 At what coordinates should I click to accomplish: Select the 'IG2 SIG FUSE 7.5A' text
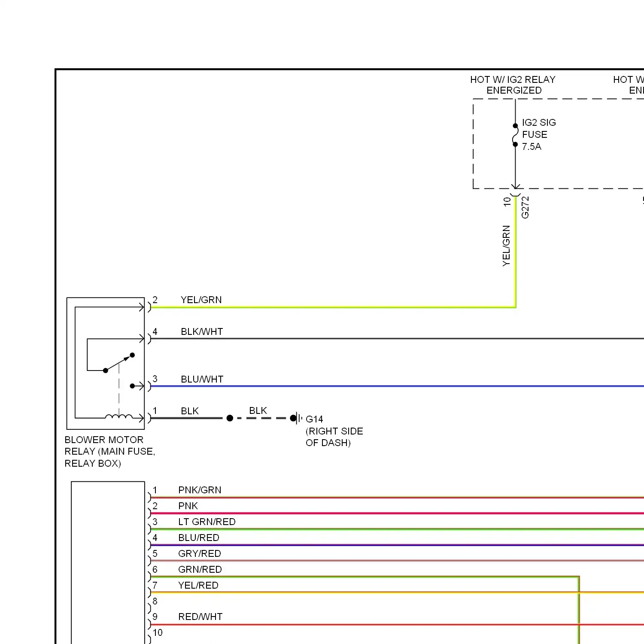pos(539,134)
